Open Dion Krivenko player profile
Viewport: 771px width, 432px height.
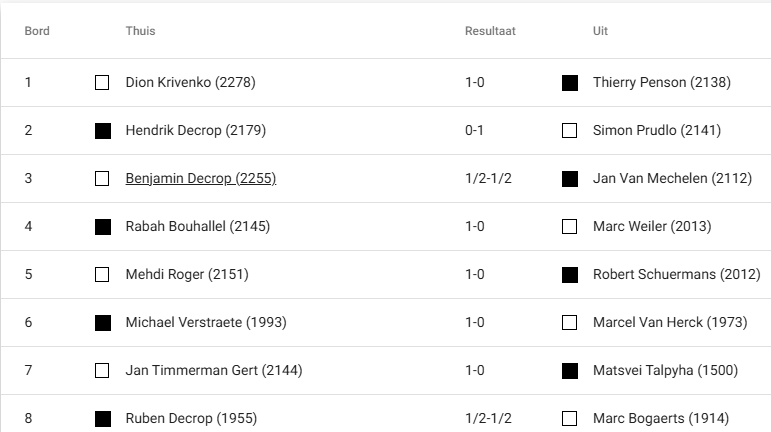(x=190, y=83)
